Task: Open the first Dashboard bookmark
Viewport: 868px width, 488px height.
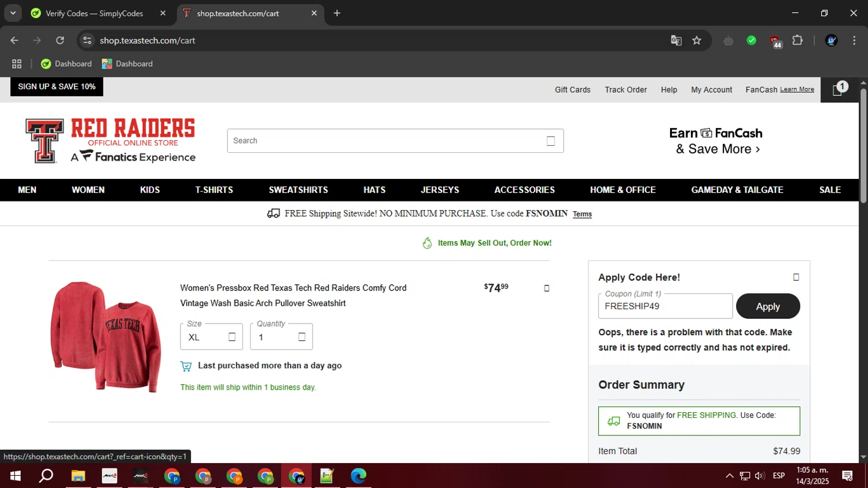Action: [x=67, y=64]
